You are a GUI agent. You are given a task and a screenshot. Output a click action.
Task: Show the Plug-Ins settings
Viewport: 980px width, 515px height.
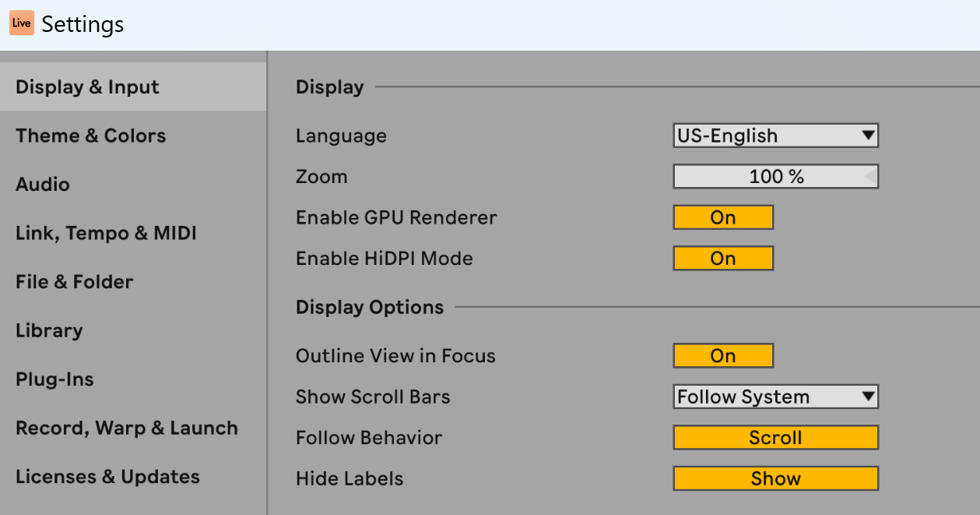click(54, 379)
